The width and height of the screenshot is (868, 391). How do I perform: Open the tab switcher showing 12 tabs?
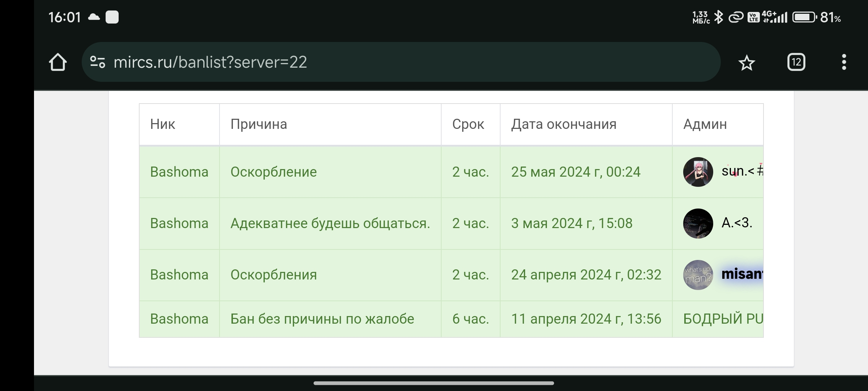point(796,62)
